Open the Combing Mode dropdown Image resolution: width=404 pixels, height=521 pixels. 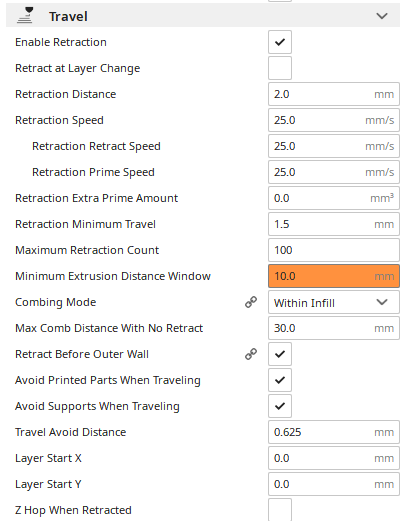[x=334, y=302]
